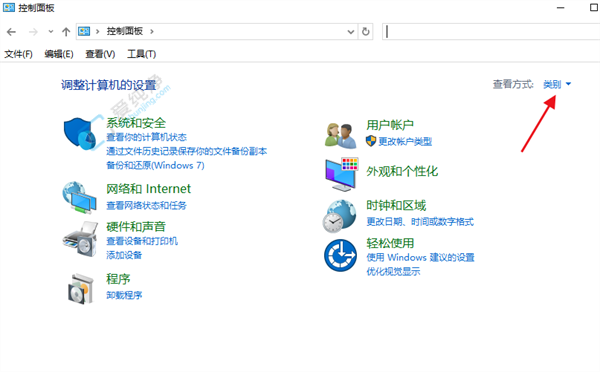Viewport: 600px width, 372px height.
Task: Open the 查看(V) menu
Action: click(100, 54)
